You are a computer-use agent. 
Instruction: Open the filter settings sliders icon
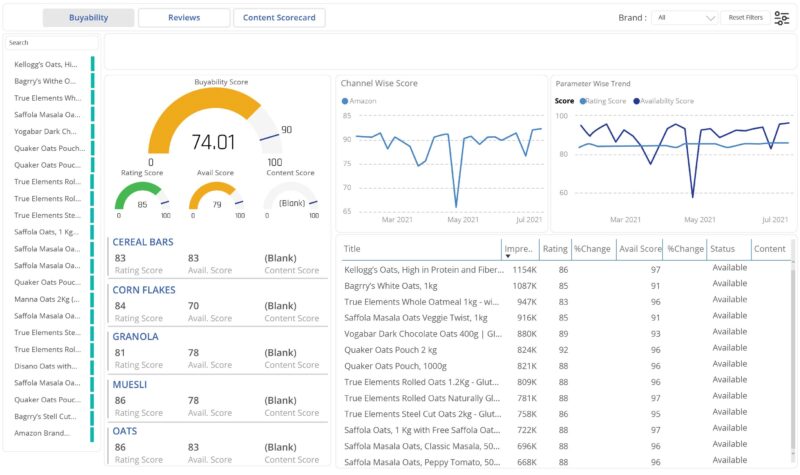[782, 18]
